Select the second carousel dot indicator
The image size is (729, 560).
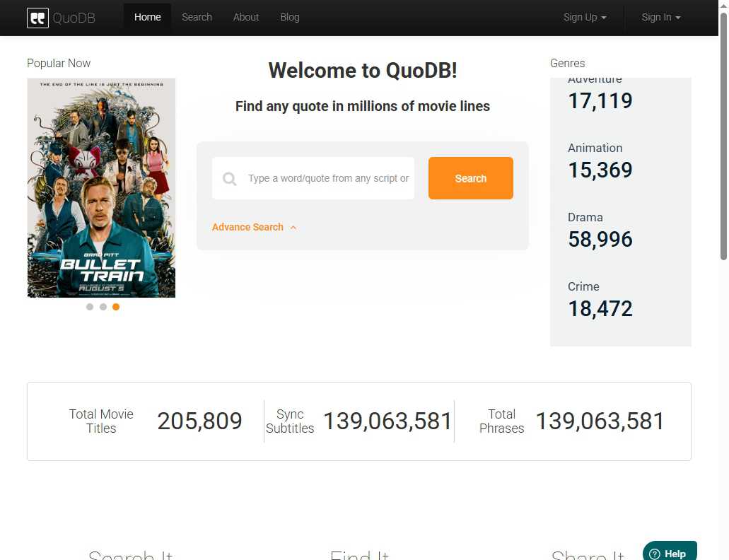click(x=103, y=307)
